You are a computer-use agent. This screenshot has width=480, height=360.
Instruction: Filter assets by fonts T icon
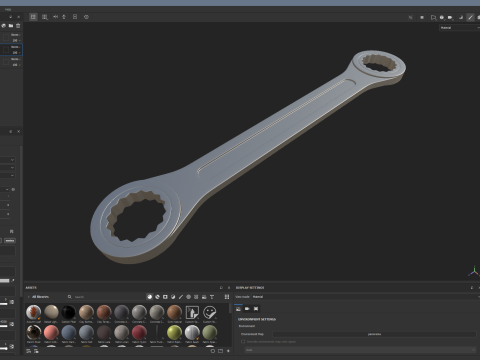point(212,297)
